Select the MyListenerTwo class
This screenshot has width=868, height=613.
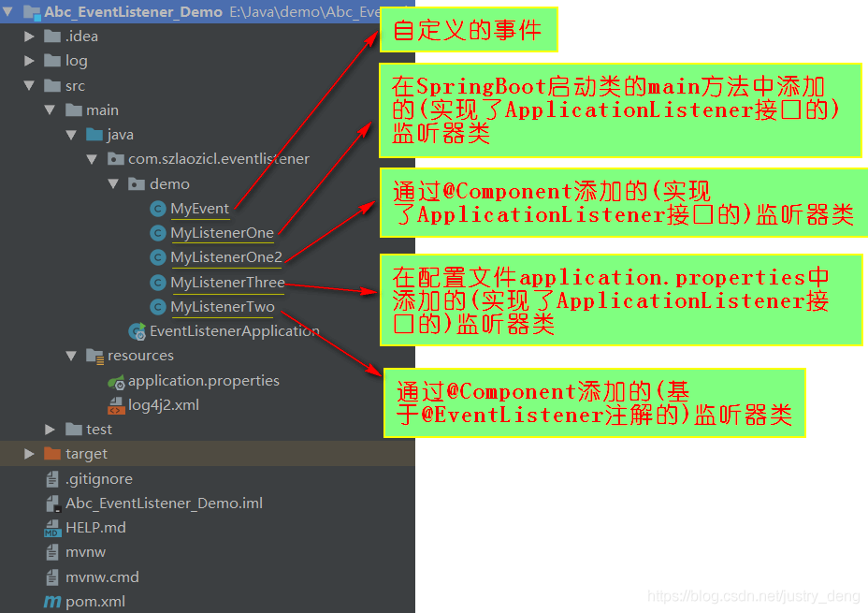[x=222, y=307]
